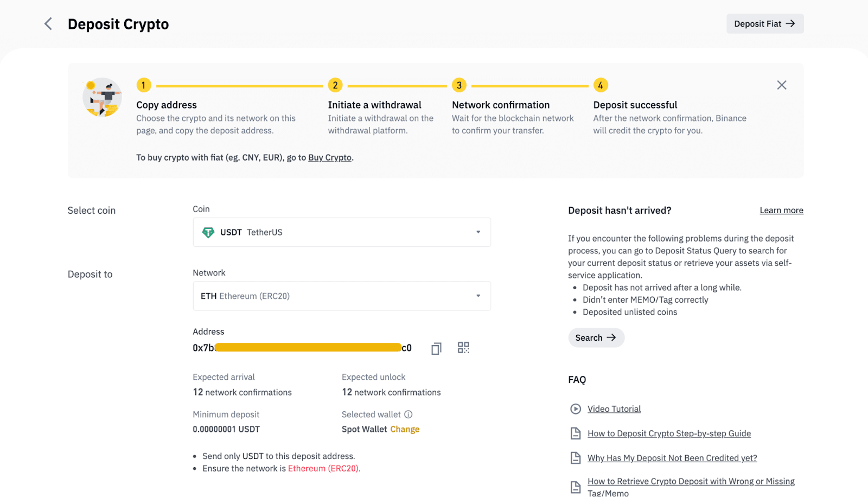Expand the Coin dropdown arrow

[478, 232]
